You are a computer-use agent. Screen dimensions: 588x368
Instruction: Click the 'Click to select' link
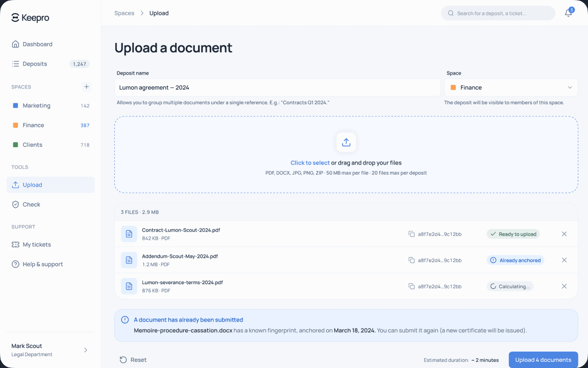(x=310, y=163)
